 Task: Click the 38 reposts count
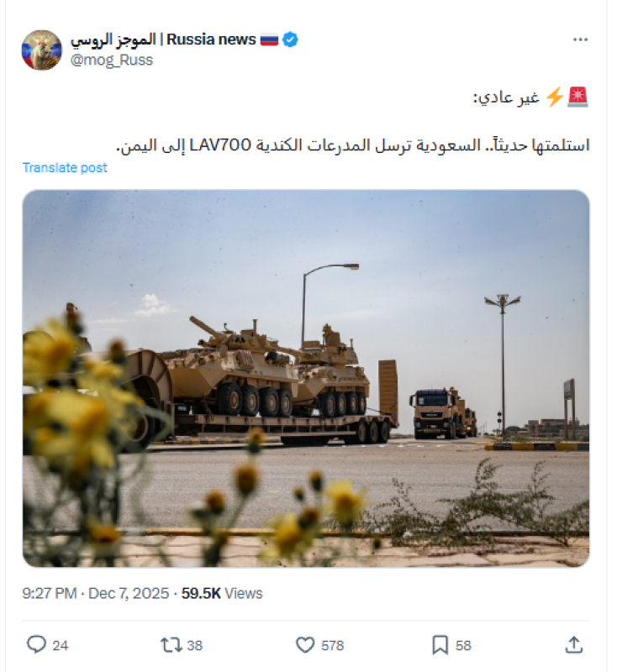pyautogui.click(x=195, y=645)
